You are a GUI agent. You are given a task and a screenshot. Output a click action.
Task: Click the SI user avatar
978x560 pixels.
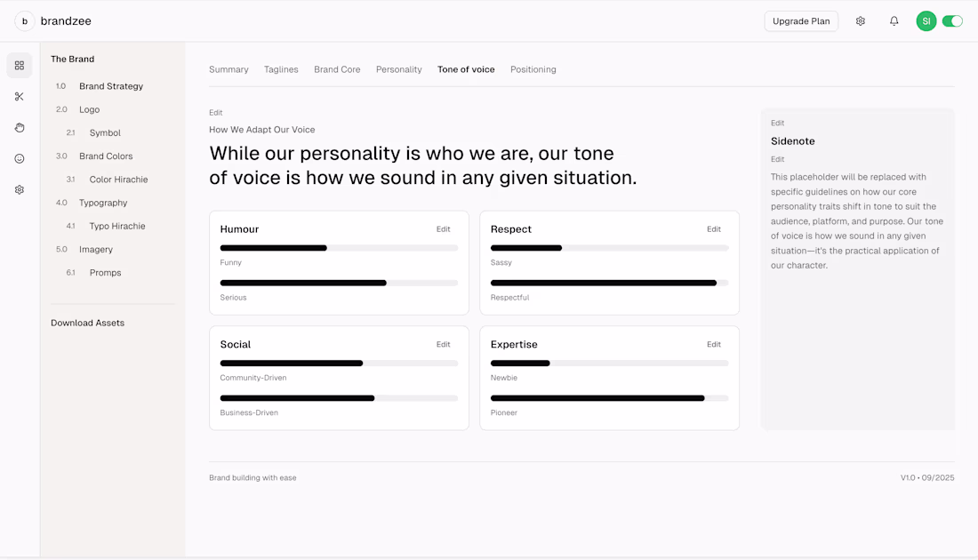[926, 21]
